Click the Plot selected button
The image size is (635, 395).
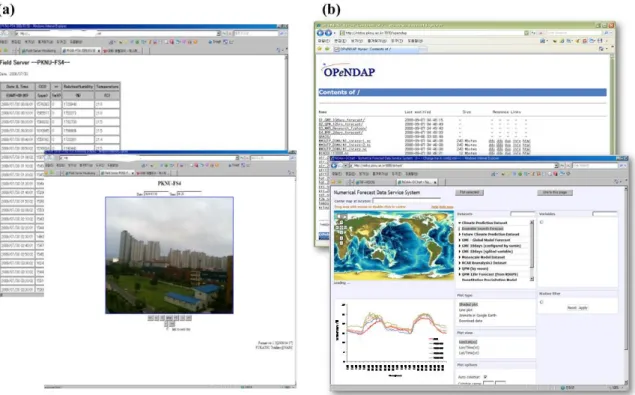click(x=469, y=192)
